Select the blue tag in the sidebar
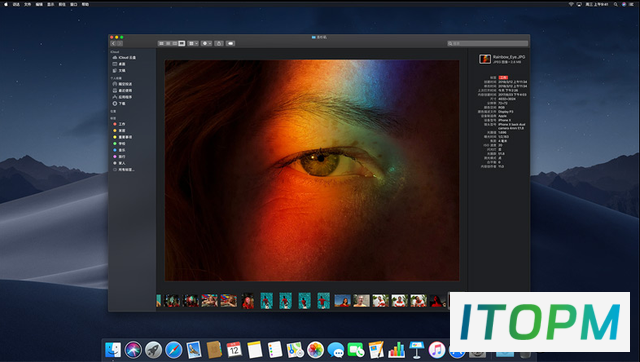The image size is (640, 362). (x=119, y=150)
